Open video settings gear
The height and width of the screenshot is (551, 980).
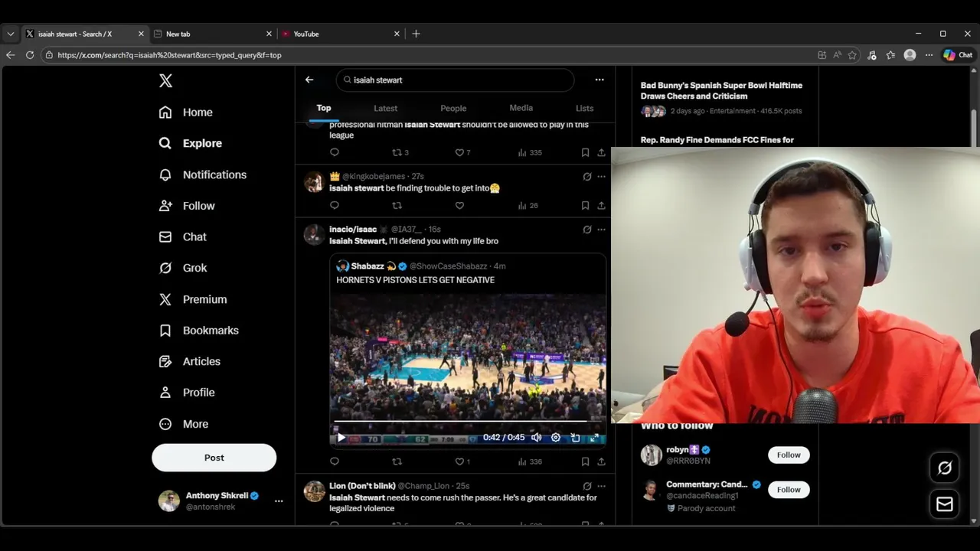(556, 438)
